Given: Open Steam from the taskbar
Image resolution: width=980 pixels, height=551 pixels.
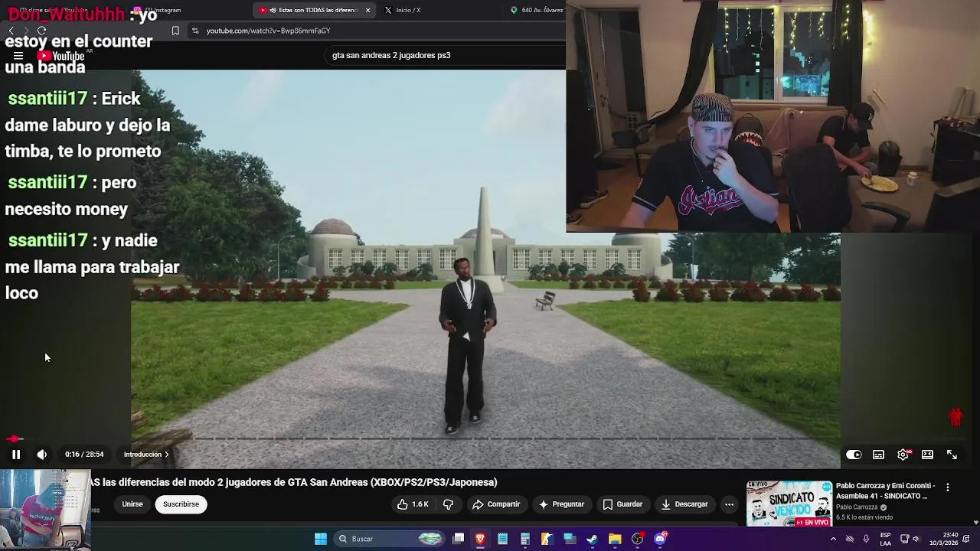Looking at the screenshot, I should pyautogui.click(x=592, y=539).
